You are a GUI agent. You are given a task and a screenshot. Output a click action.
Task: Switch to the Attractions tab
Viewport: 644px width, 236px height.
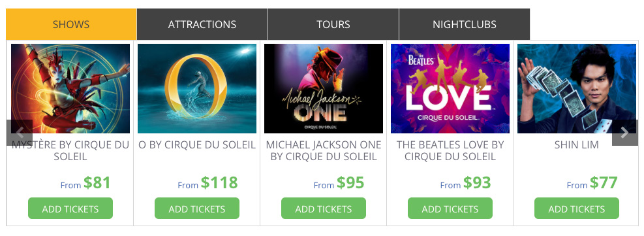(x=202, y=24)
